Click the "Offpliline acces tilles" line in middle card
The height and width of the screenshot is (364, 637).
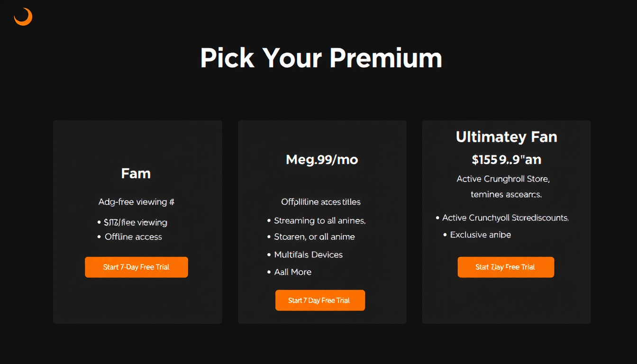pos(321,202)
